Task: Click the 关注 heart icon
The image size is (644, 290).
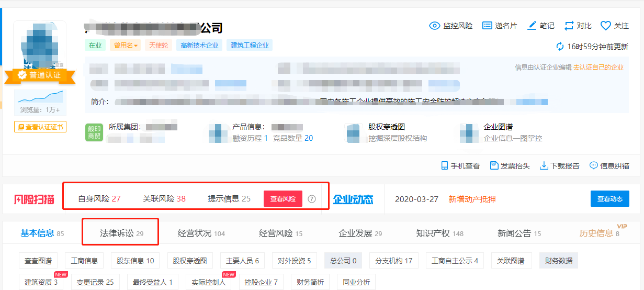Action: pos(606,26)
